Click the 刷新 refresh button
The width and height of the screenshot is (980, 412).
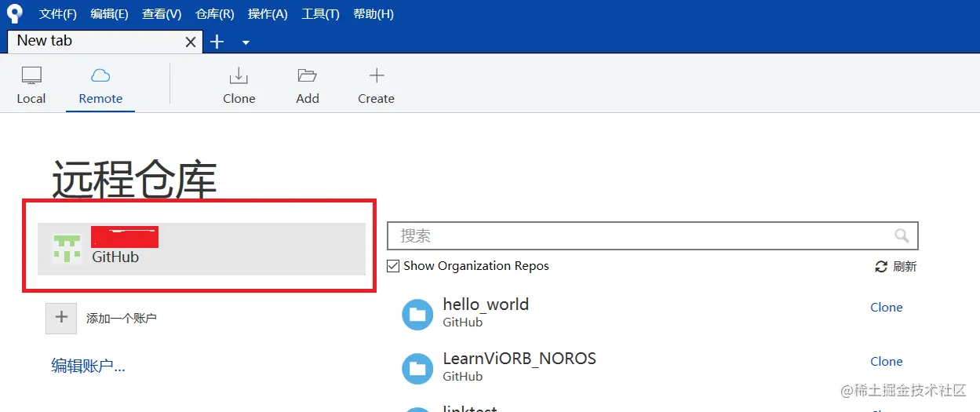pyautogui.click(x=895, y=267)
